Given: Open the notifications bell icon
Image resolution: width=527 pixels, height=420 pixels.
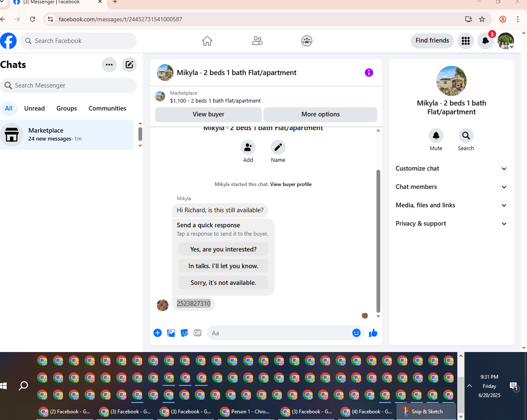Looking at the screenshot, I should point(486,41).
